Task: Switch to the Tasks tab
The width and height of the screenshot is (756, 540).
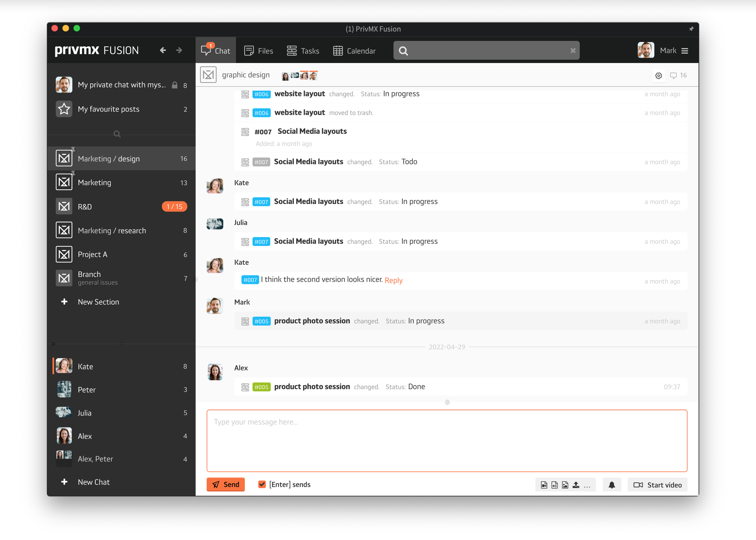Action: [303, 51]
